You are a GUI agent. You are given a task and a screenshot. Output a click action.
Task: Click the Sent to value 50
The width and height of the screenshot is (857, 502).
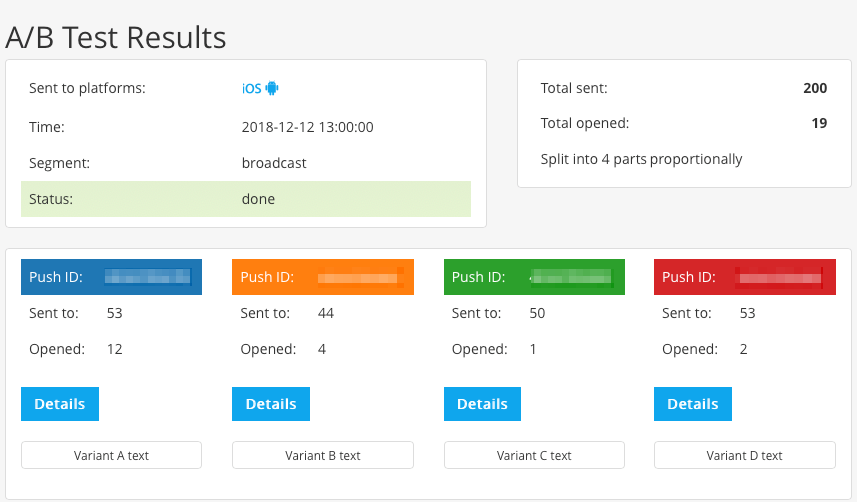tap(537, 313)
